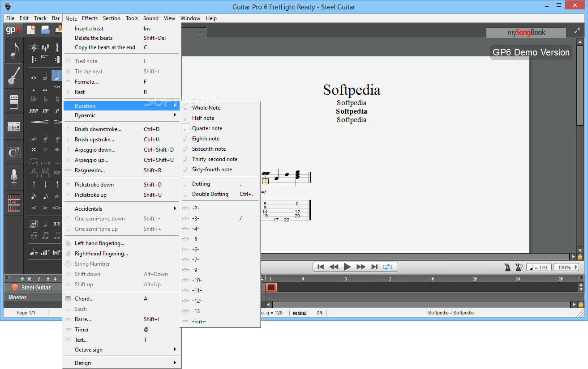Expand the Design submenu
Viewport: 588px width, 369px height.
tap(121, 363)
